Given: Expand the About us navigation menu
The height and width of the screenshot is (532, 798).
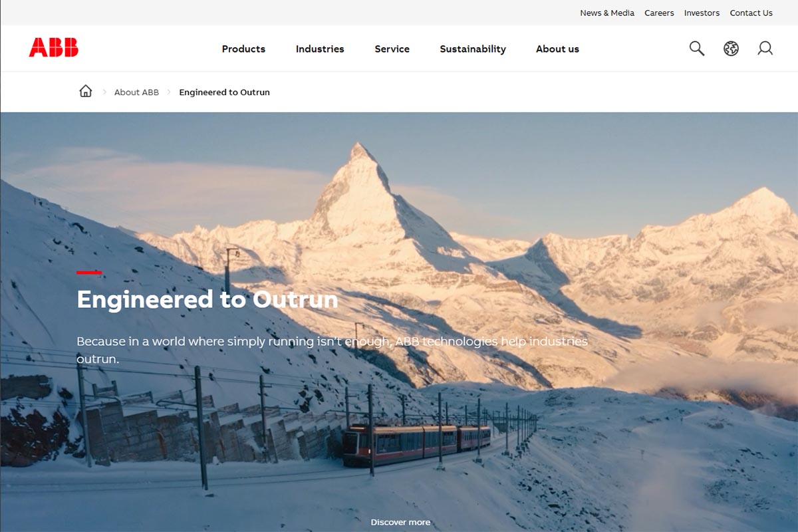Looking at the screenshot, I should [x=557, y=49].
